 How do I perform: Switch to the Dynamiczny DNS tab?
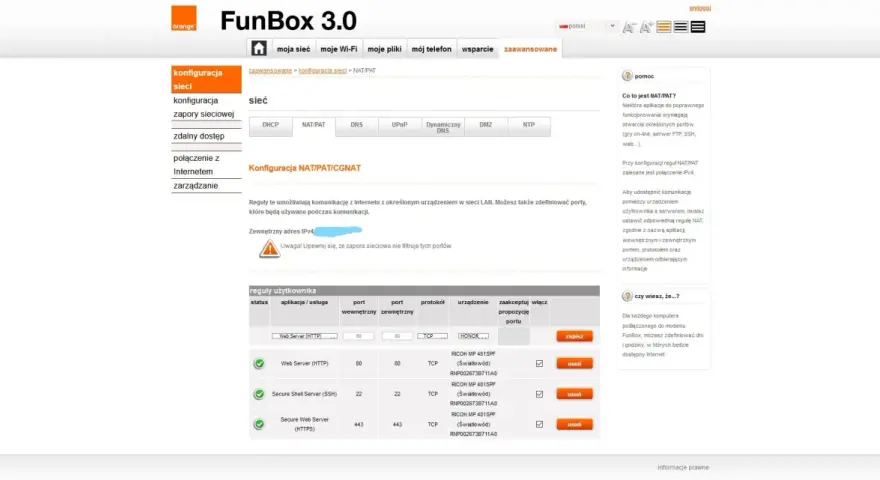tap(443, 127)
